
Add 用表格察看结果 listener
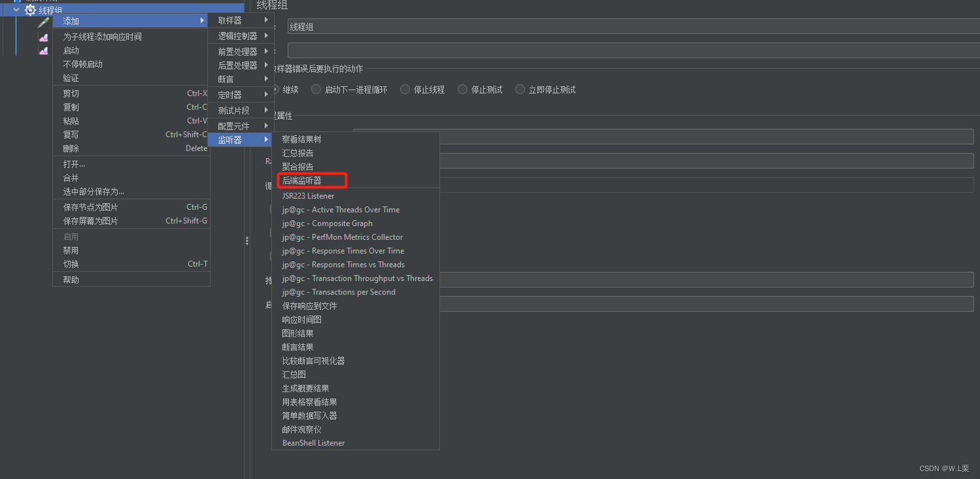tap(356, 402)
